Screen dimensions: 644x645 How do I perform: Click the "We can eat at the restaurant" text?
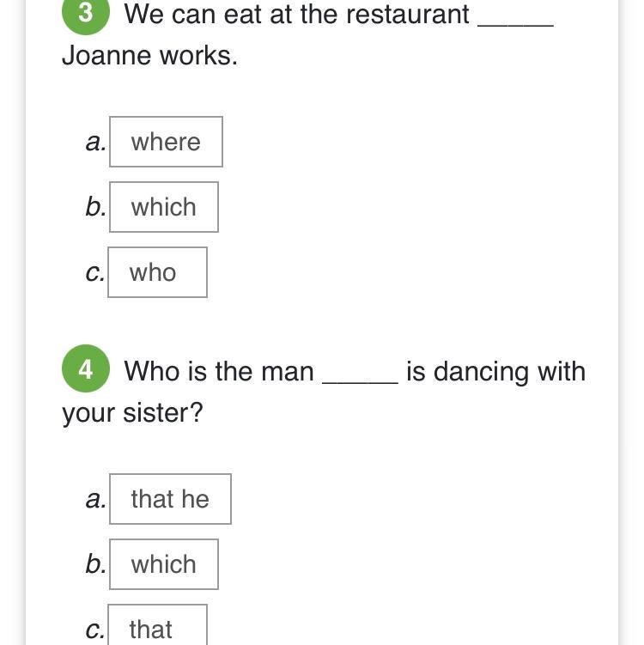click(296, 15)
